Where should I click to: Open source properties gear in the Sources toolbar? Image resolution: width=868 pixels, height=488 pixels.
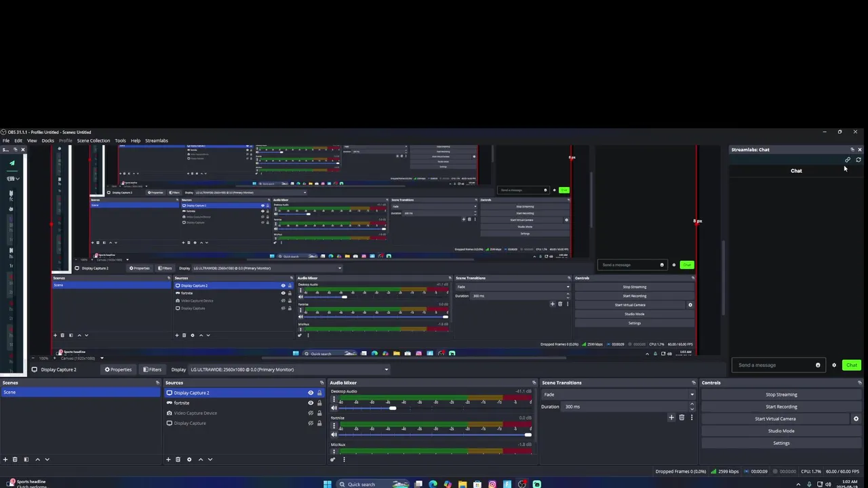[189, 460]
